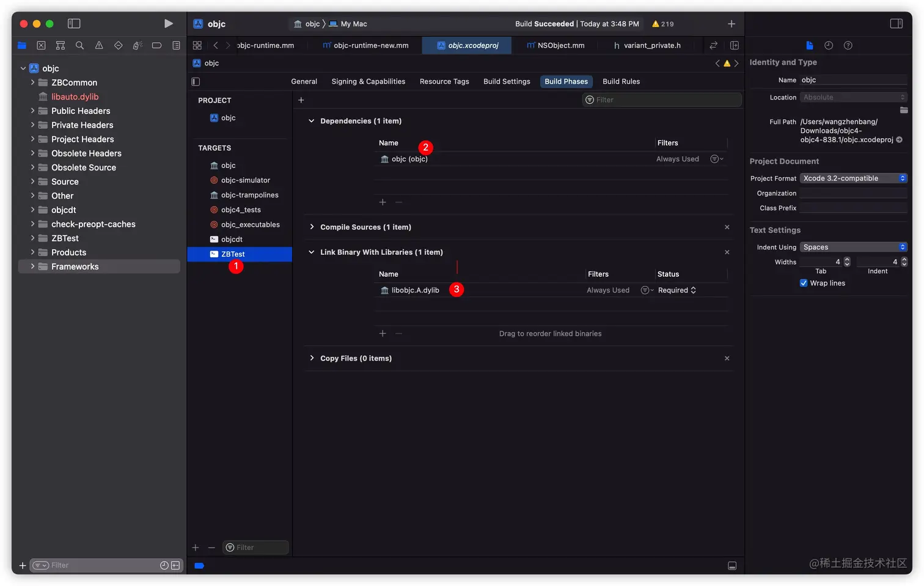Reveal the full path in Finder arrow
The height and width of the screenshot is (586, 924).
(899, 139)
